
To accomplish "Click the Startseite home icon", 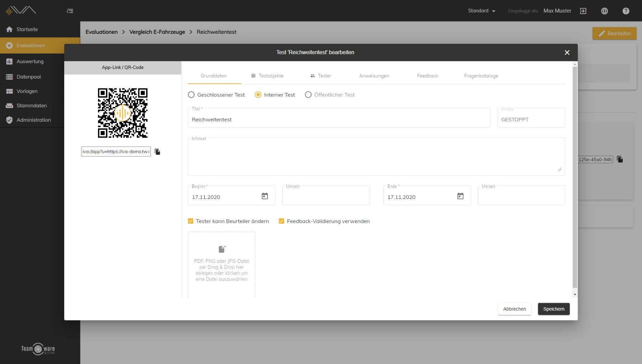I will point(9,29).
